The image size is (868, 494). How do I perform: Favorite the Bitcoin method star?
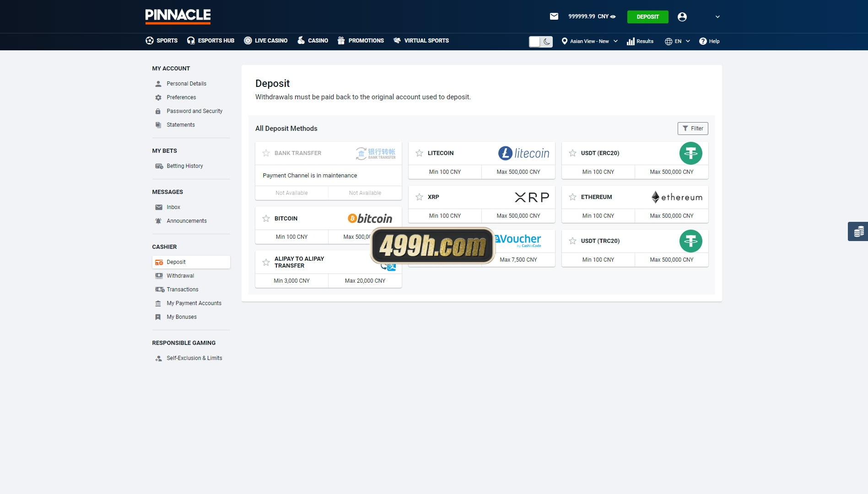pyautogui.click(x=266, y=219)
